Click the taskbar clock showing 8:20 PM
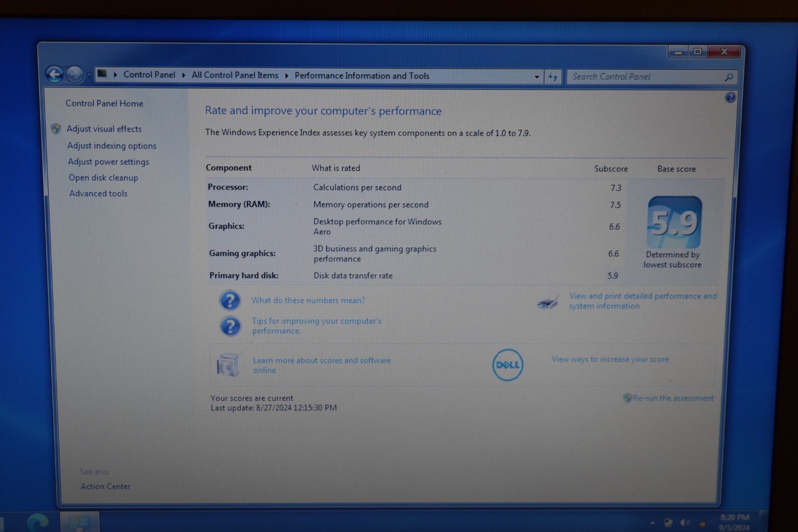Viewport: 798px width, 532px height. click(735, 523)
